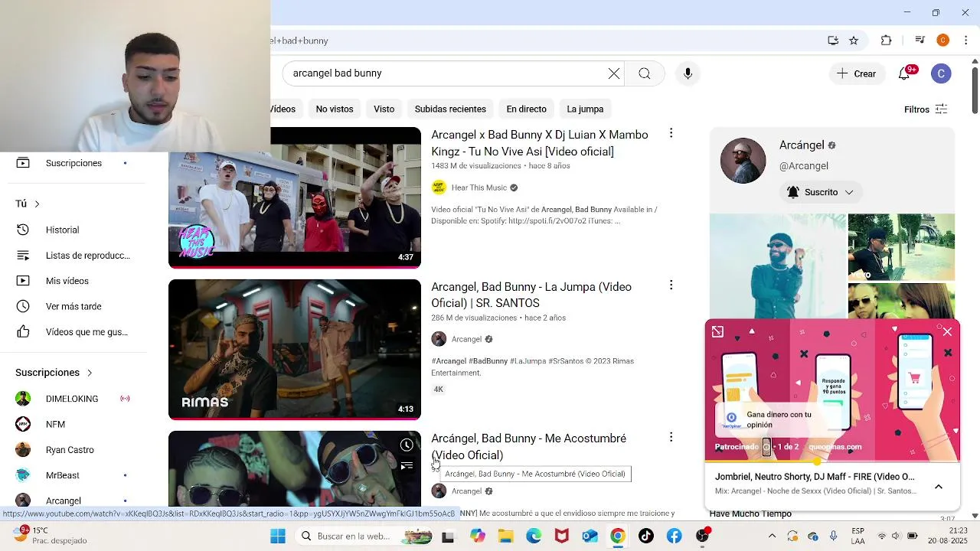
Task: Open Outlook from the taskbar
Action: [x=590, y=536]
